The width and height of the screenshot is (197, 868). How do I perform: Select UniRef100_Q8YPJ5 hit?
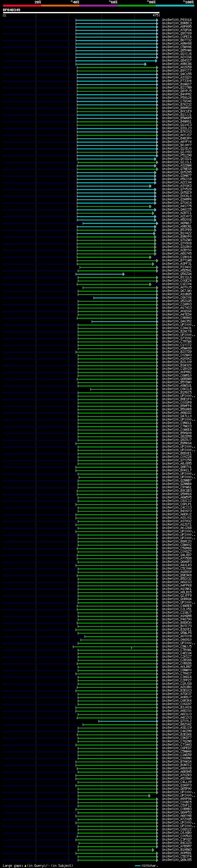tap(176, 91)
